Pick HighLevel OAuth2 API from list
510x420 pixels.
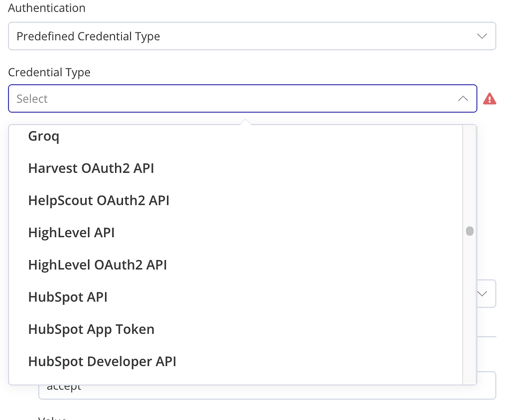(x=98, y=265)
